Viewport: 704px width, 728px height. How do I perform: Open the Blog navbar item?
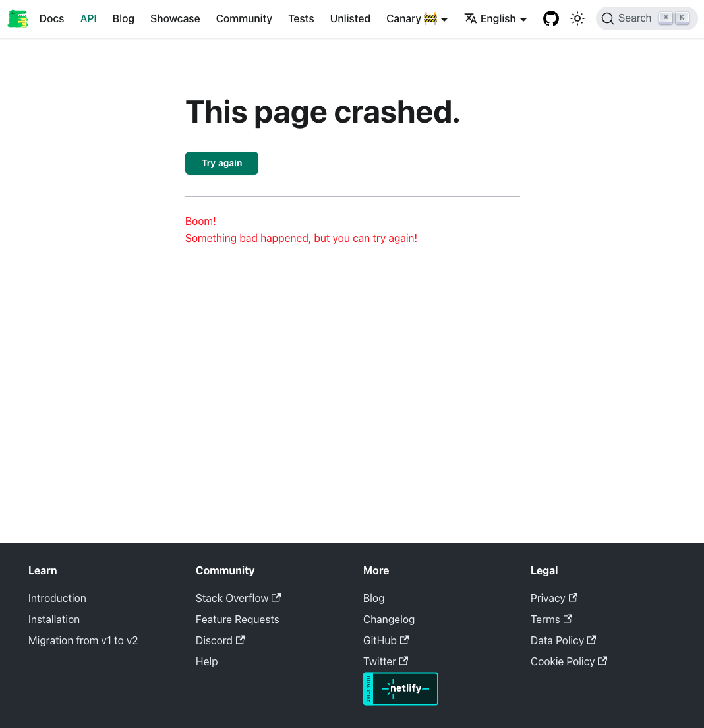point(123,18)
